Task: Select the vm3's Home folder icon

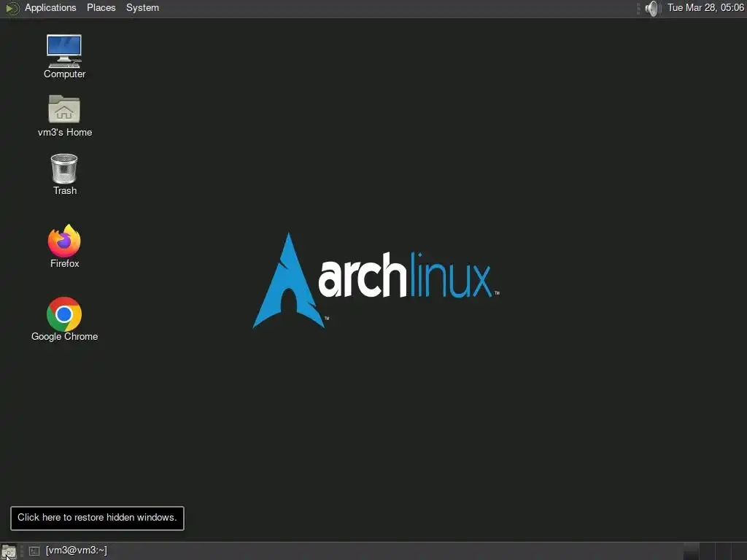Action: [64, 116]
